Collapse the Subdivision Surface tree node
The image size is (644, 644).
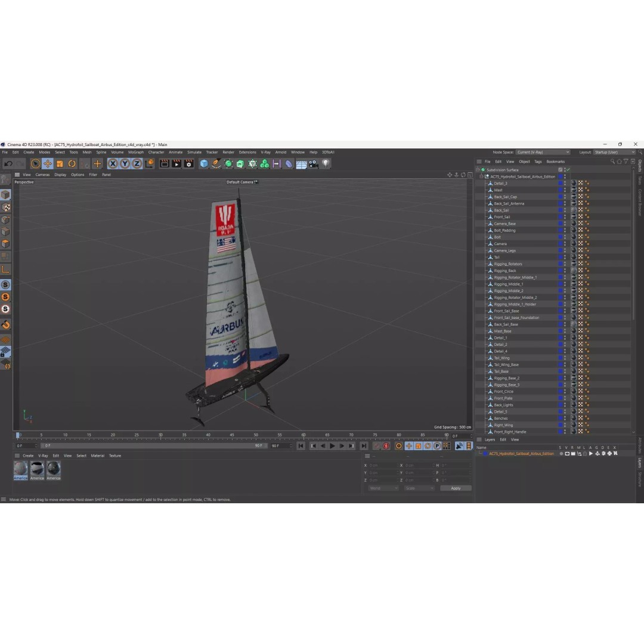(x=478, y=169)
